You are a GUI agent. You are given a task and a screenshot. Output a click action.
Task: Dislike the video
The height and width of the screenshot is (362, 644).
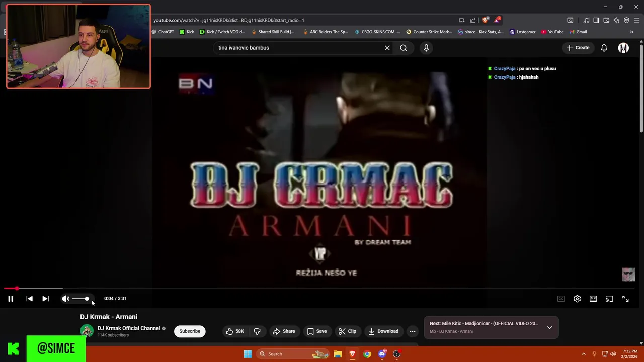[257, 331]
